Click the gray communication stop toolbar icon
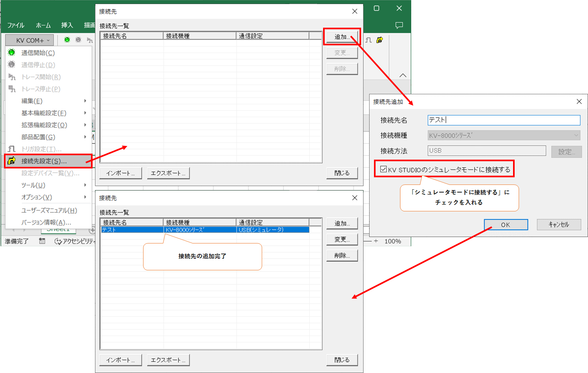The height and width of the screenshot is (373, 588). [78, 40]
